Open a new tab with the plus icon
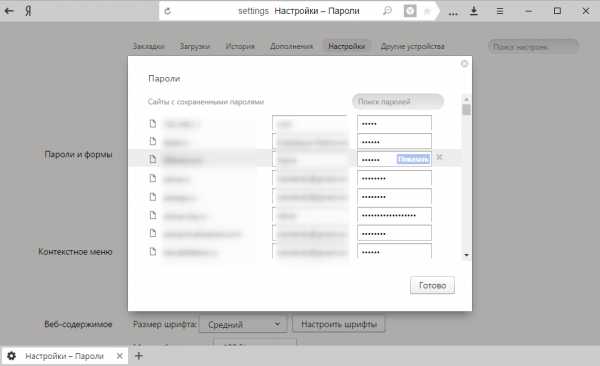The width and height of the screenshot is (600, 366). [139, 356]
